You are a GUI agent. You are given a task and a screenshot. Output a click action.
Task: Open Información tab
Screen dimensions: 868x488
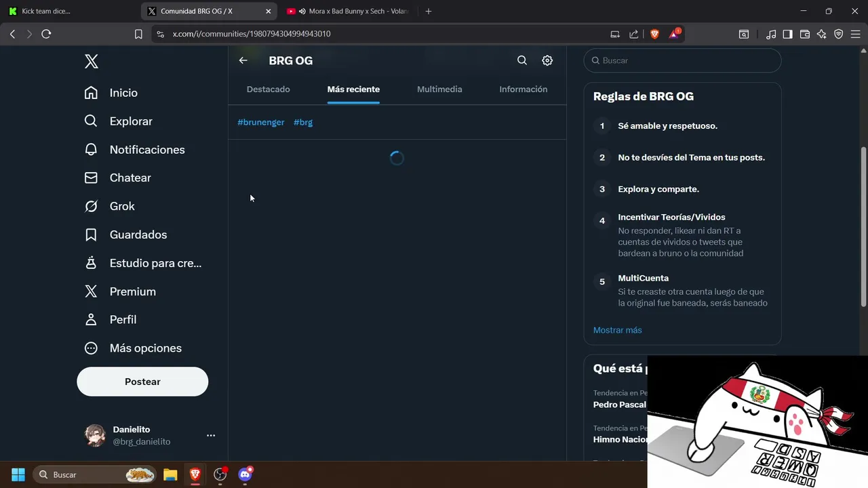click(x=524, y=89)
